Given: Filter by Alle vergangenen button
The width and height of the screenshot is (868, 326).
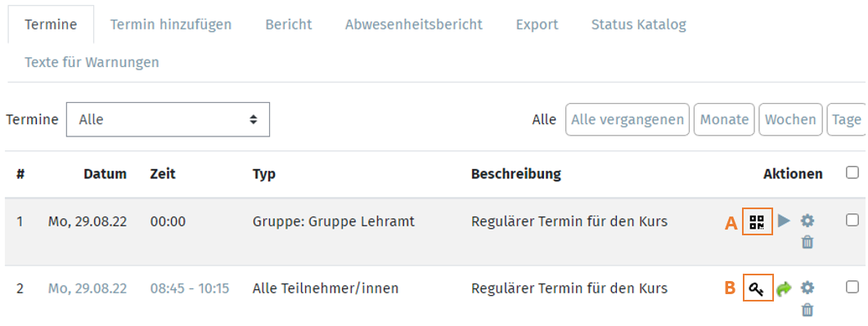Looking at the screenshot, I should 627,119.
